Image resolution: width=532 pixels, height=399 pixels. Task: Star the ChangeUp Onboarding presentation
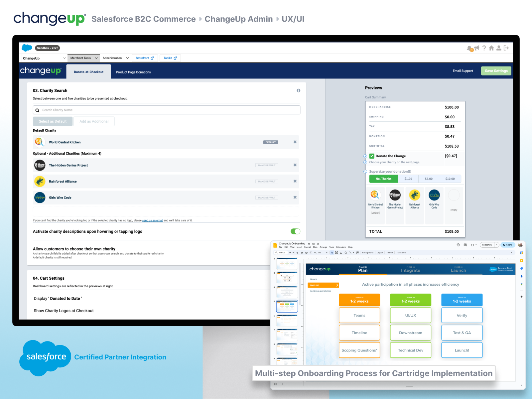point(309,244)
